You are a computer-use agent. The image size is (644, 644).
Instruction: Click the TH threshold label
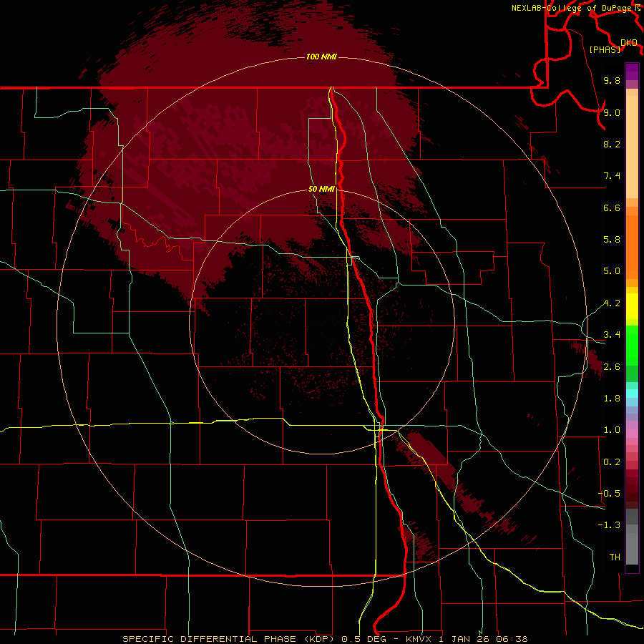pos(615,557)
